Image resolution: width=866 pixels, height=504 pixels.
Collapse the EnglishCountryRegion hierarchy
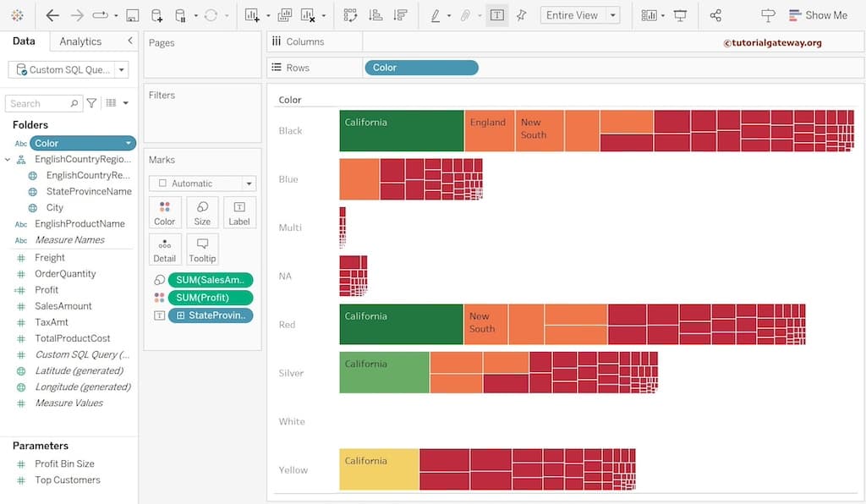(x=8, y=159)
